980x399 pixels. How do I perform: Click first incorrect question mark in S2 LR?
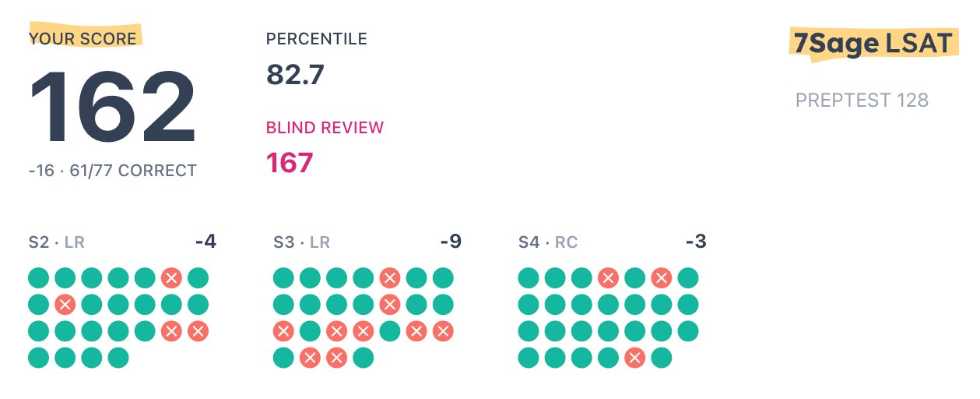tap(171, 277)
